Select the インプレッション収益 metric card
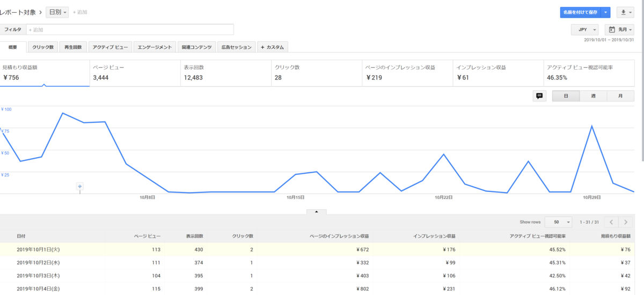Screen dimensions: 644x295 (x=498, y=72)
